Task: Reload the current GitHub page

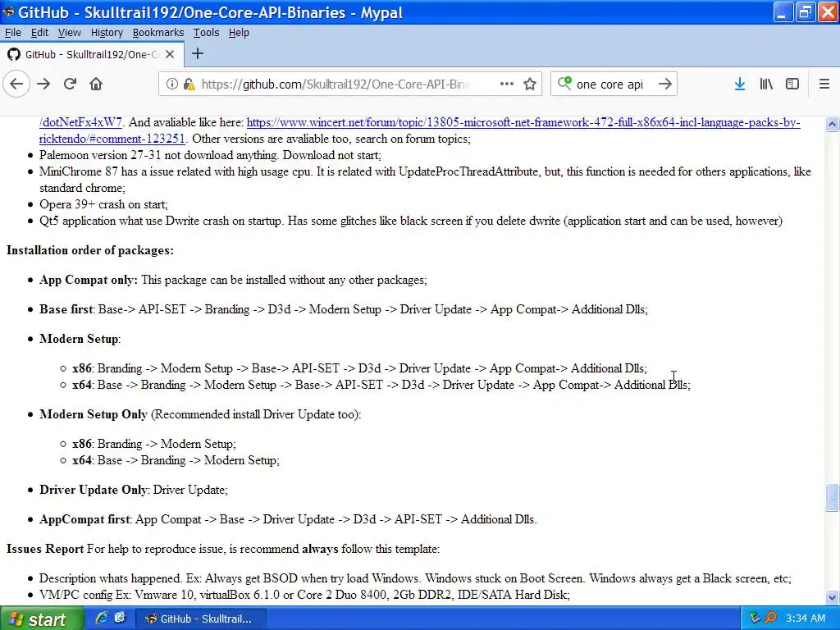Action: 70,84
